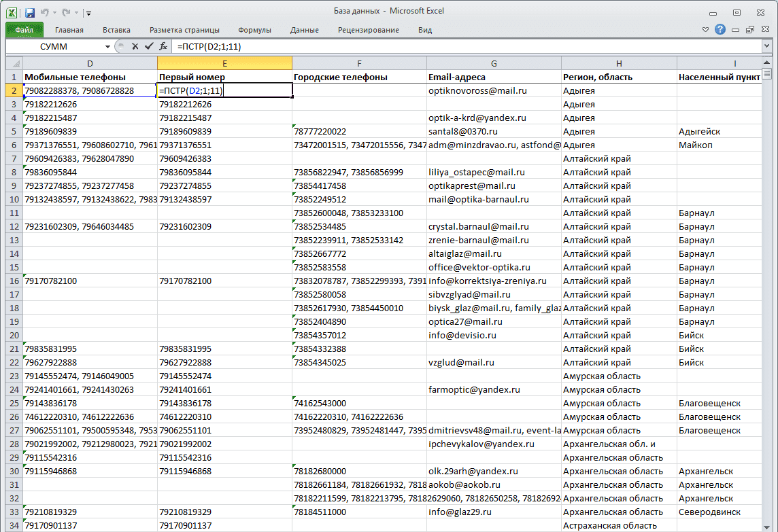Select cell with info@glaz29.ru
This screenshot has width=778, height=532.
[x=494, y=512]
